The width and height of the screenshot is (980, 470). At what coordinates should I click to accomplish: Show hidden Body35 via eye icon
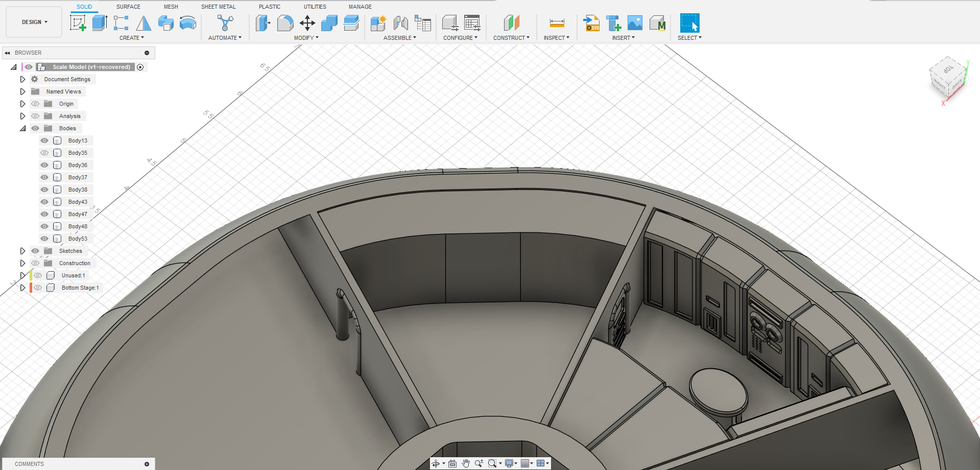(x=44, y=153)
